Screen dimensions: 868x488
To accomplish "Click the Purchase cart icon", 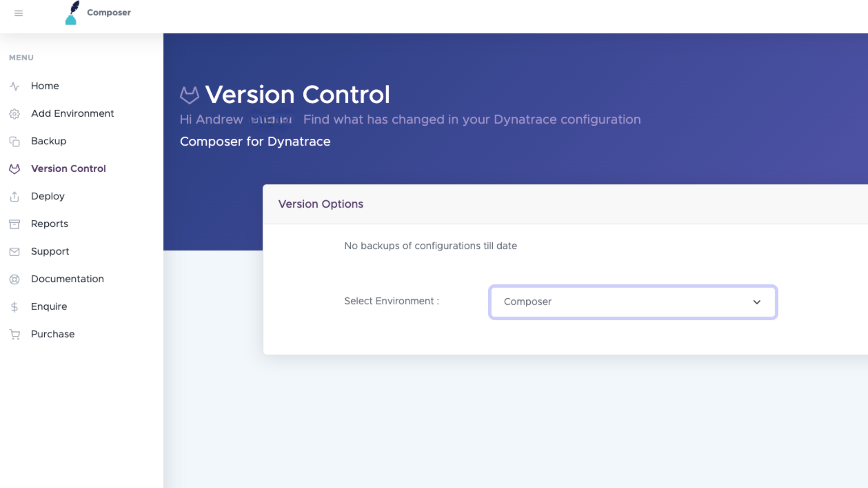I will point(14,334).
